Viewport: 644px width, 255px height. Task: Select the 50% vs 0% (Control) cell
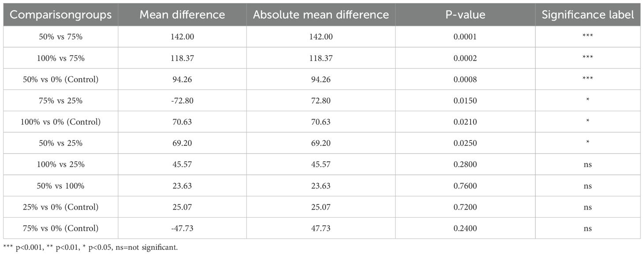61,79
